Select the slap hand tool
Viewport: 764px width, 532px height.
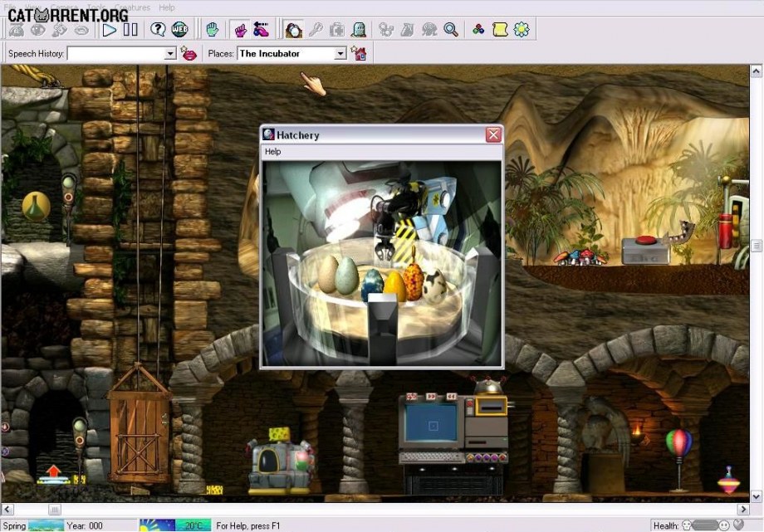point(261,30)
